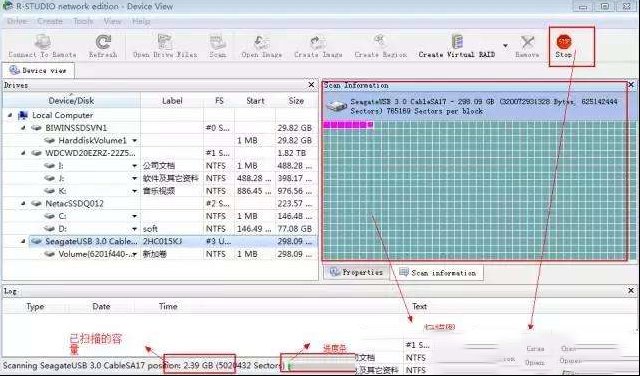
Task: Click the Open Image toolbar icon
Action: [261, 46]
